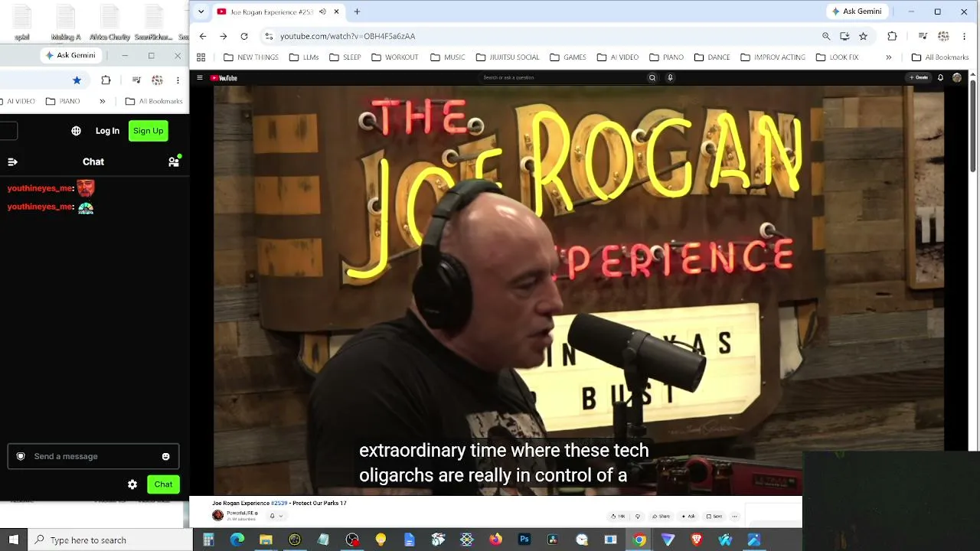The image size is (980, 551).
Task: Open the YouTube guide hamburger menu
Action: [x=200, y=77]
